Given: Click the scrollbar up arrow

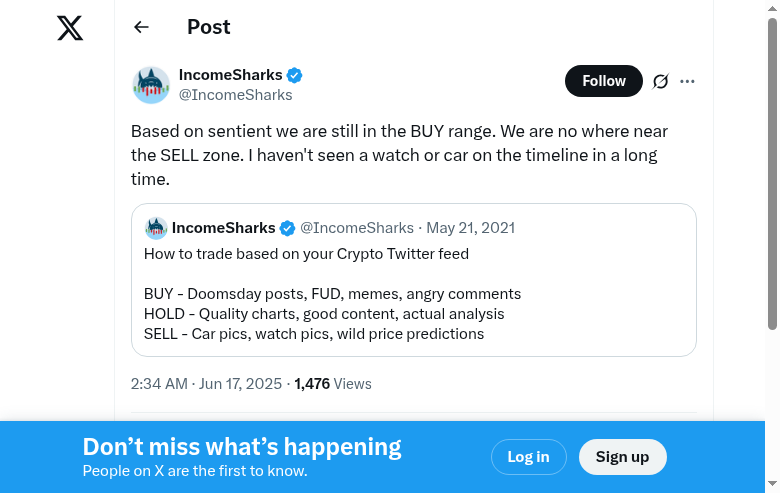Looking at the screenshot, I should 772,8.
